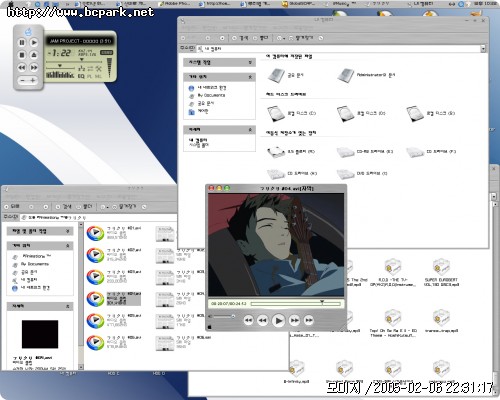Click the Folders button in My Computer toolbar
This screenshot has width=500, height=400.
point(261,38)
